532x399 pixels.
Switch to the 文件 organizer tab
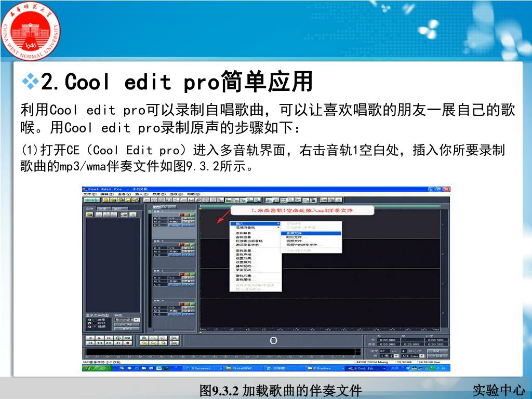click(89, 209)
